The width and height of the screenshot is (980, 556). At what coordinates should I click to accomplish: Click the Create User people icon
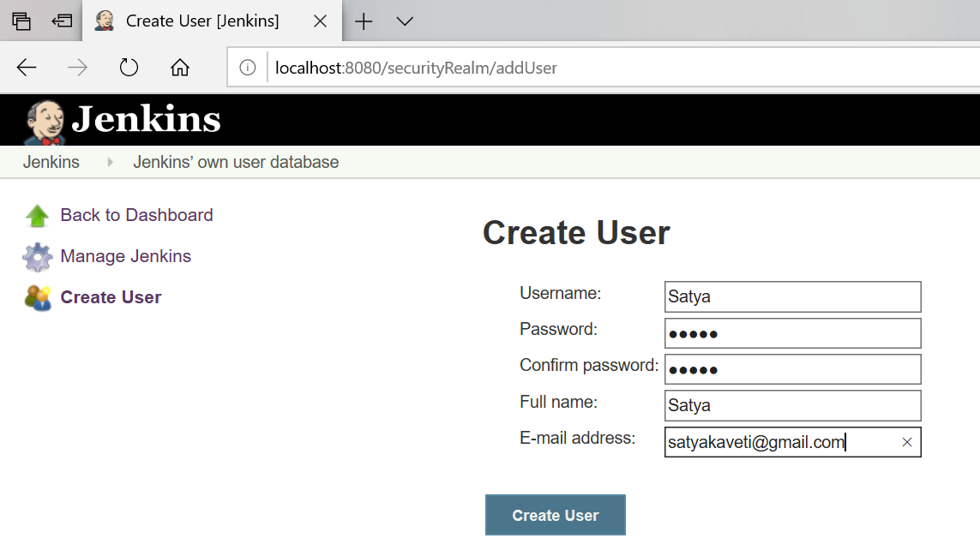click(x=38, y=298)
